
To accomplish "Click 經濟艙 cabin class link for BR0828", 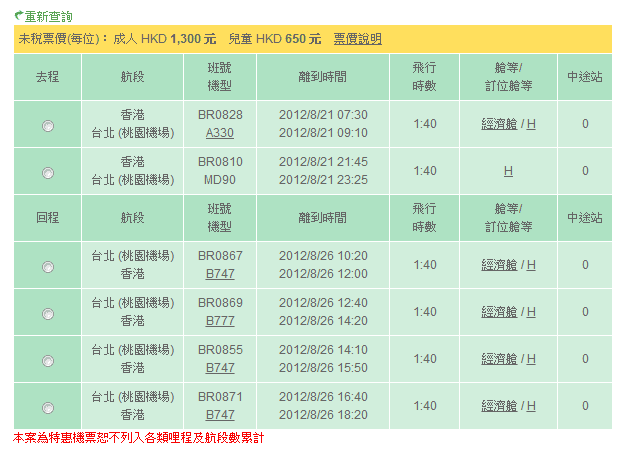I will click(x=499, y=124).
